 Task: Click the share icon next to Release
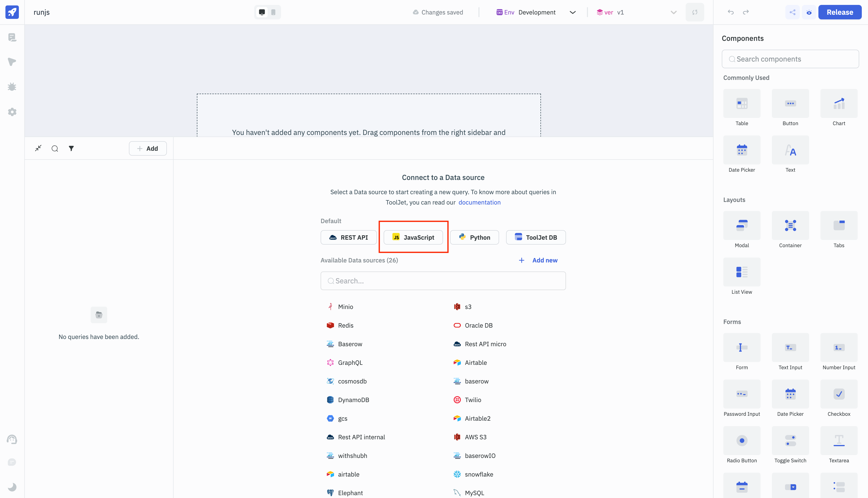pyautogui.click(x=792, y=12)
